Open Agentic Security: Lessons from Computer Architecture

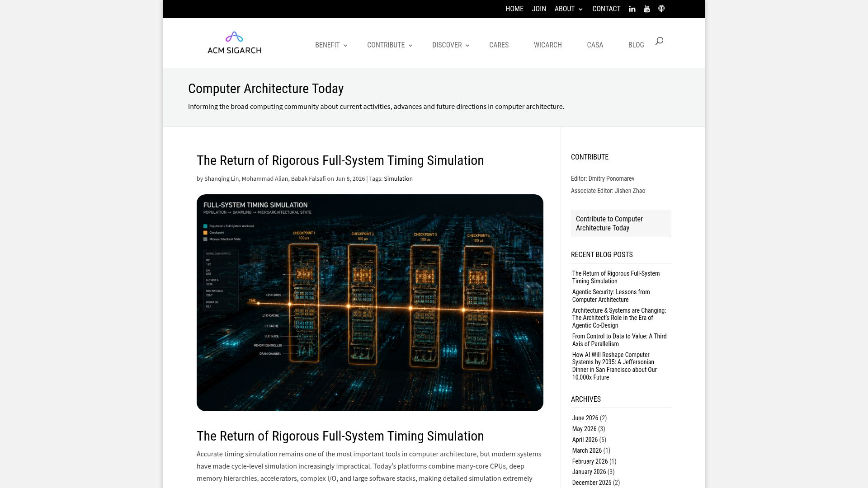tap(611, 296)
